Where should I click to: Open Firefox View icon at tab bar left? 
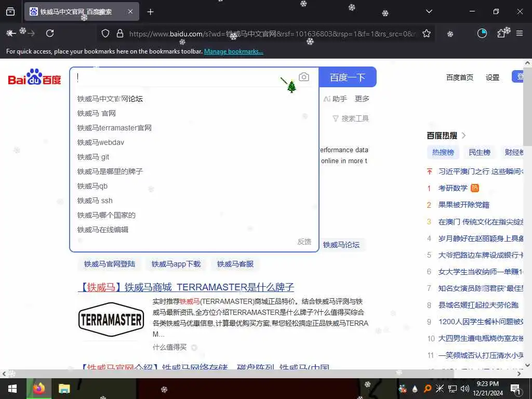tap(10, 11)
